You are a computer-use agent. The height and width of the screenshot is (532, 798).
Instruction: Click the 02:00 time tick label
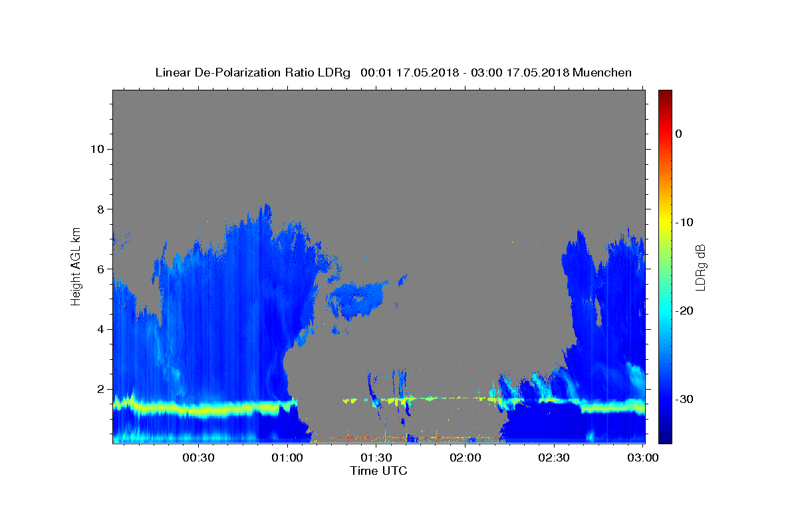(465, 458)
